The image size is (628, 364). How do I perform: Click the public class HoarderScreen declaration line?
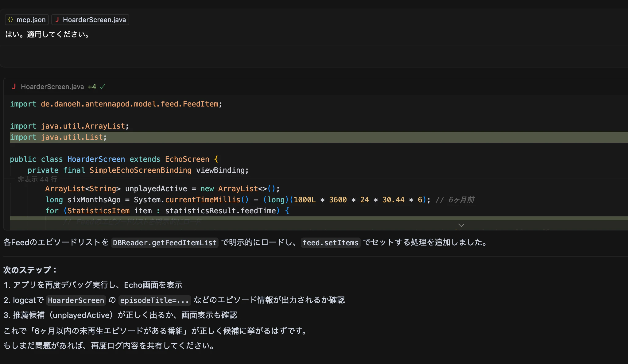coord(114,159)
